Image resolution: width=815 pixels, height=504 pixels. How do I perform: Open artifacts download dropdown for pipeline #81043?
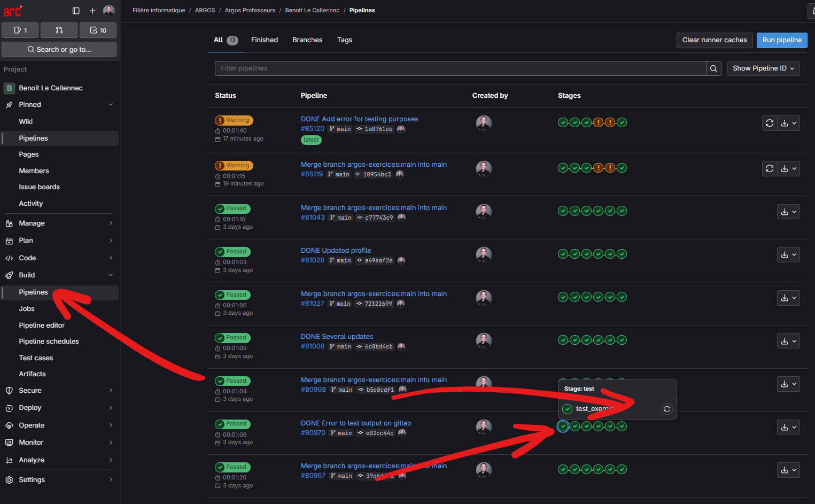coord(788,212)
